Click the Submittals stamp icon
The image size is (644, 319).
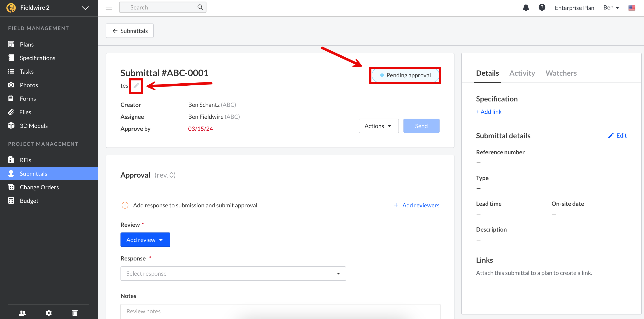[11, 173]
